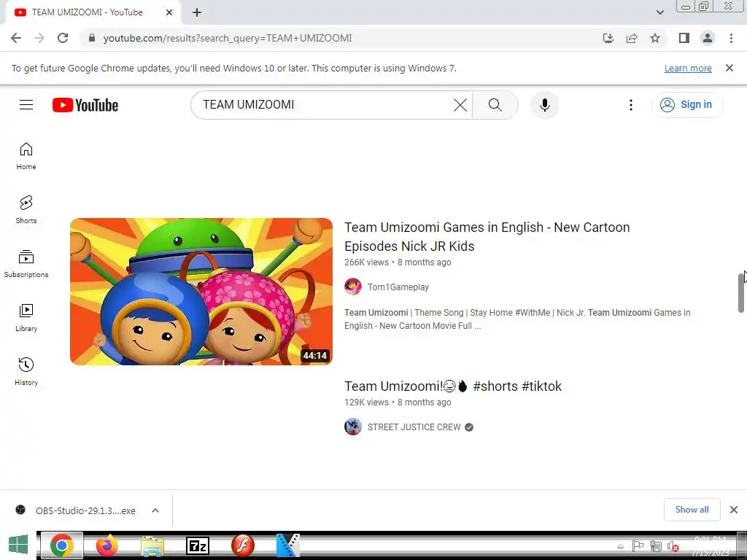Image resolution: width=747 pixels, height=560 pixels.
Task: Close the TEAM UMIZOOMI tab
Action: [x=169, y=12]
